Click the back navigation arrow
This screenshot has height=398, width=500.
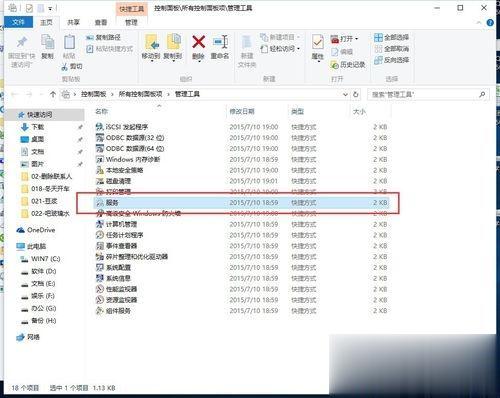tap(14, 95)
